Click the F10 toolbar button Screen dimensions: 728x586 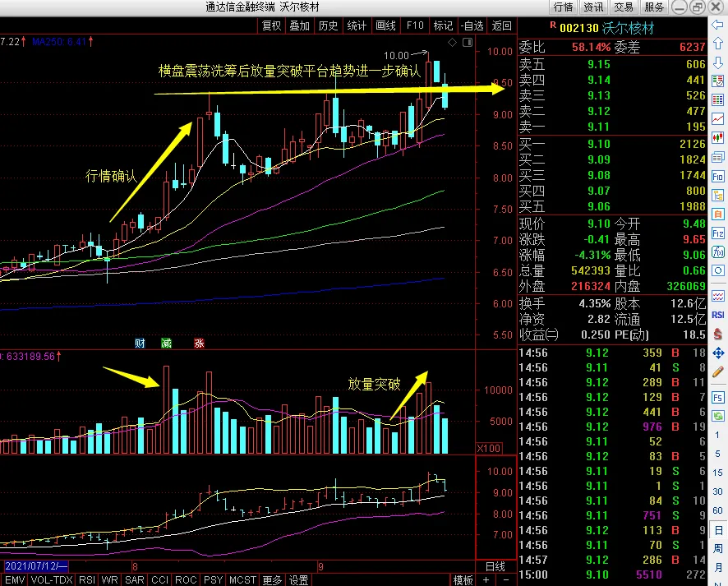pos(415,25)
